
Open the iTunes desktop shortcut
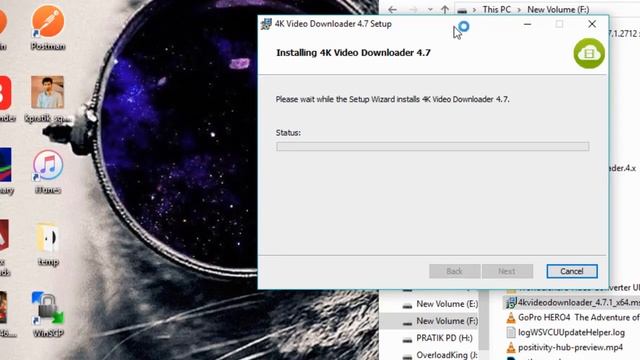click(x=48, y=172)
